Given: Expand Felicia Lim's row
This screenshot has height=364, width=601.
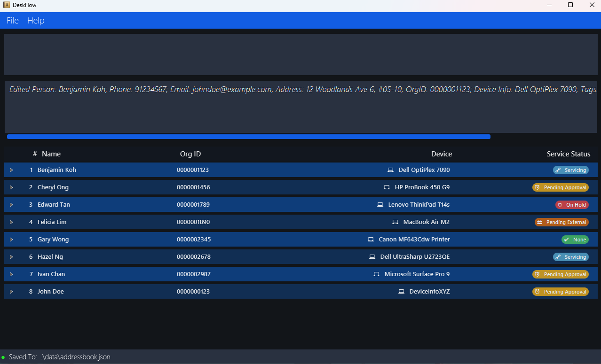Looking at the screenshot, I should [x=11, y=222].
